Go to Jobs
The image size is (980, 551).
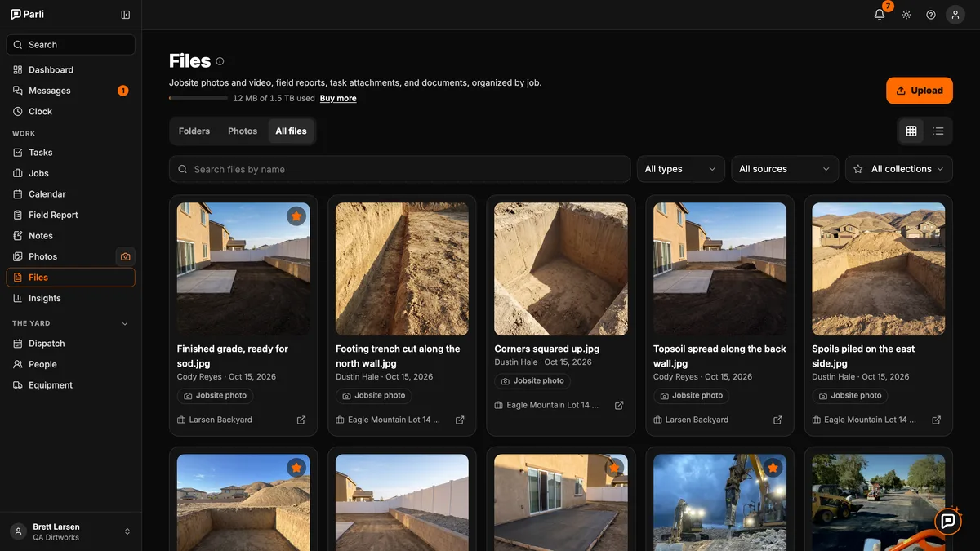[70, 173]
